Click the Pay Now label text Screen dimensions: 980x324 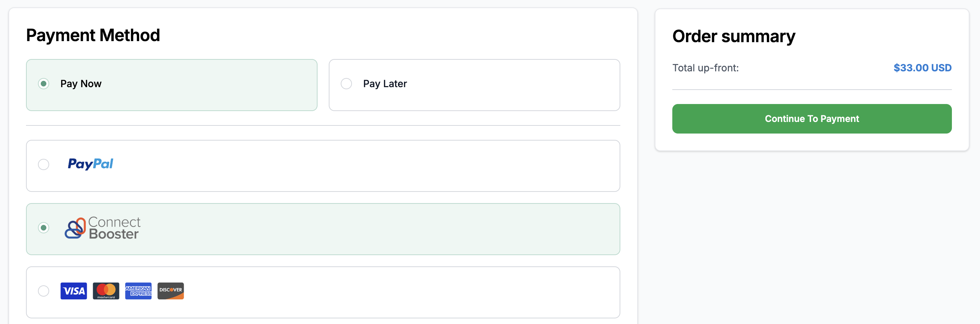81,84
